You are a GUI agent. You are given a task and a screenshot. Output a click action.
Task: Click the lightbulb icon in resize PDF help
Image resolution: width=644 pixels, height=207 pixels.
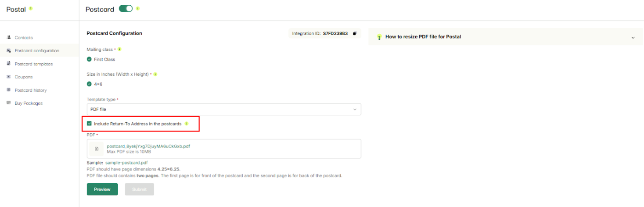tap(379, 37)
